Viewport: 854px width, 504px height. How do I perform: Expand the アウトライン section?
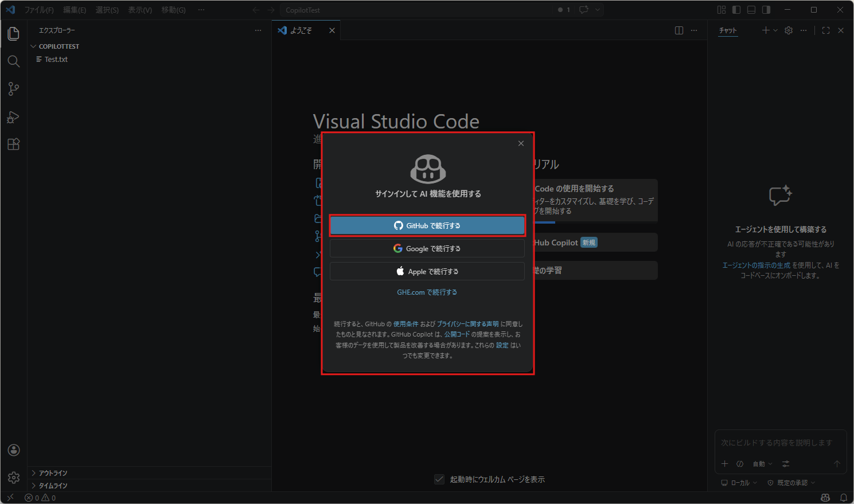click(53, 473)
